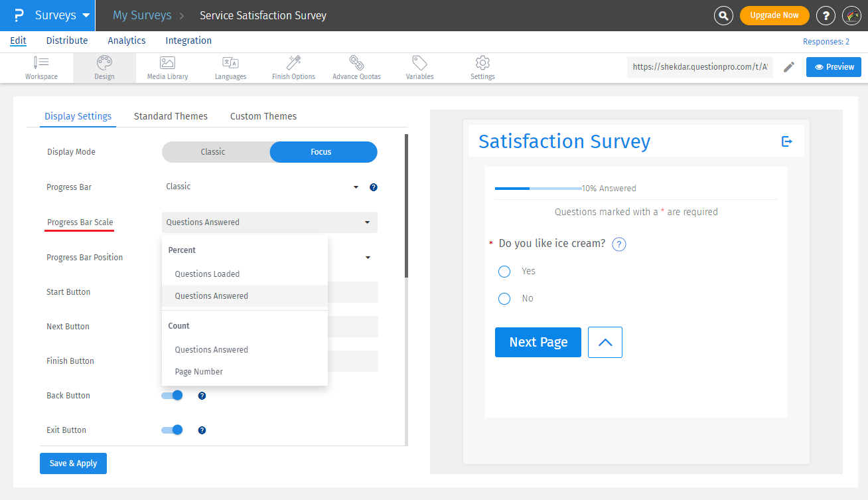
Task: Click the search magnifier icon in the header
Action: click(x=723, y=15)
